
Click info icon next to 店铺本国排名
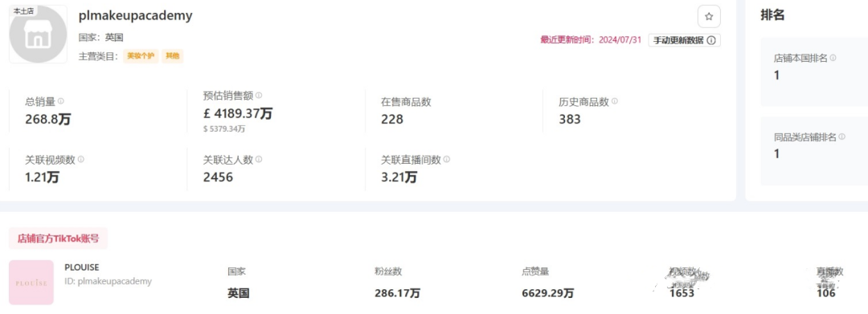(x=833, y=58)
